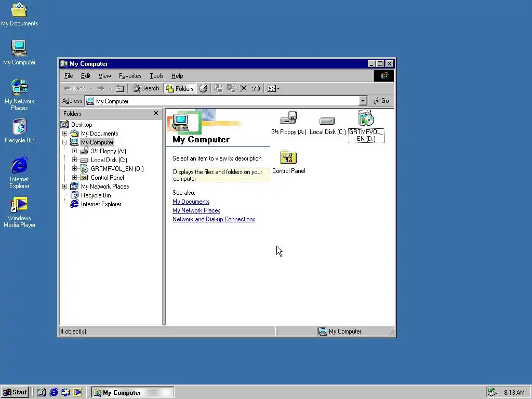Launch Outlook Express from quick launch
This screenshot has width=532, height=399.
pyautogui.click(x=65, y=393)
